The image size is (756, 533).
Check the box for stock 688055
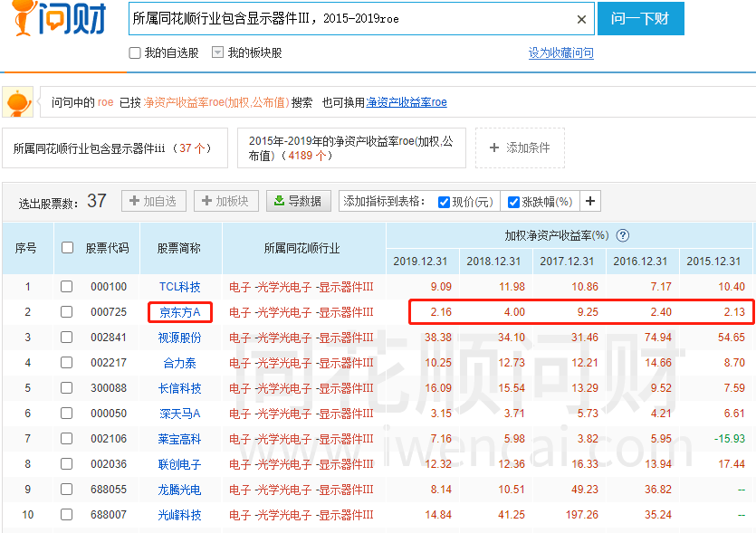[x=66, y=490]
